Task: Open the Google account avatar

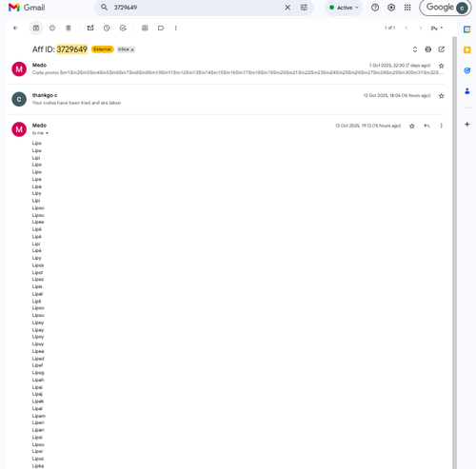Action: [x=462, y=8]
